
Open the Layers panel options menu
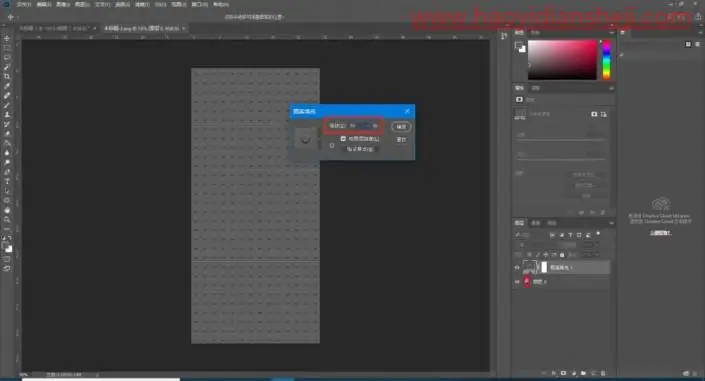tap(611, 223)
